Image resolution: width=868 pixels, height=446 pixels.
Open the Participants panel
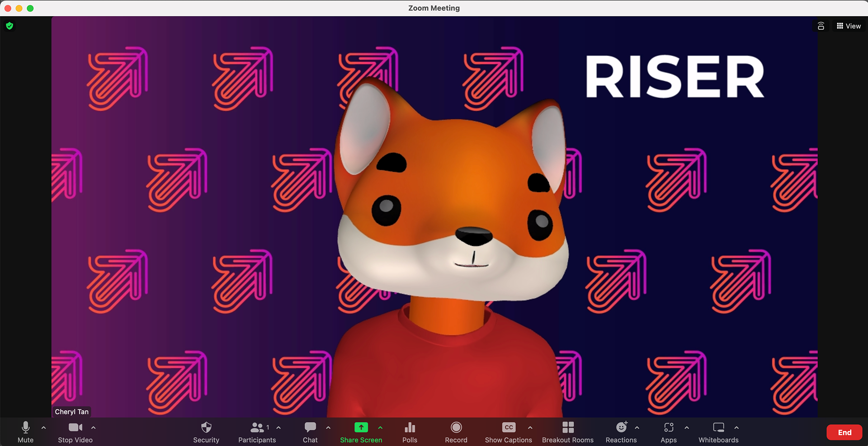coord(257,432)
